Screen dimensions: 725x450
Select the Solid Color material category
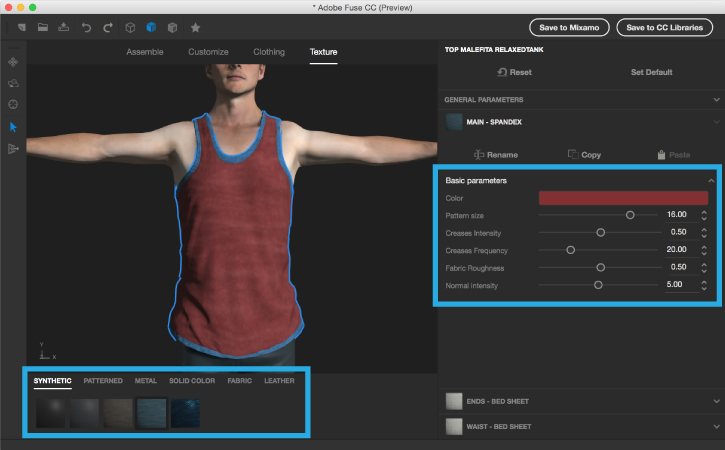[192, 381]
